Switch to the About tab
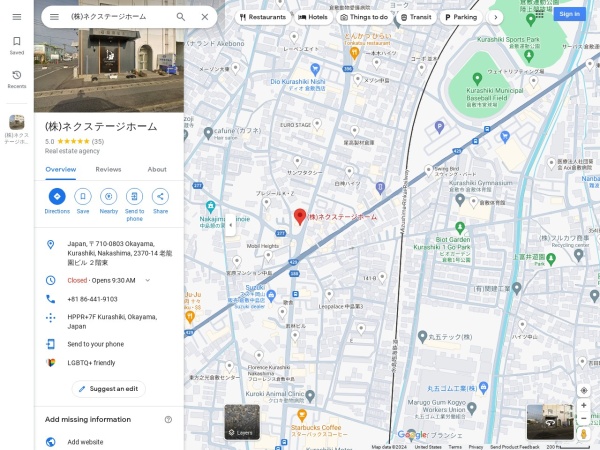This screenshot has height=450, width=600. pyautogui.click(x=157, y=170)
